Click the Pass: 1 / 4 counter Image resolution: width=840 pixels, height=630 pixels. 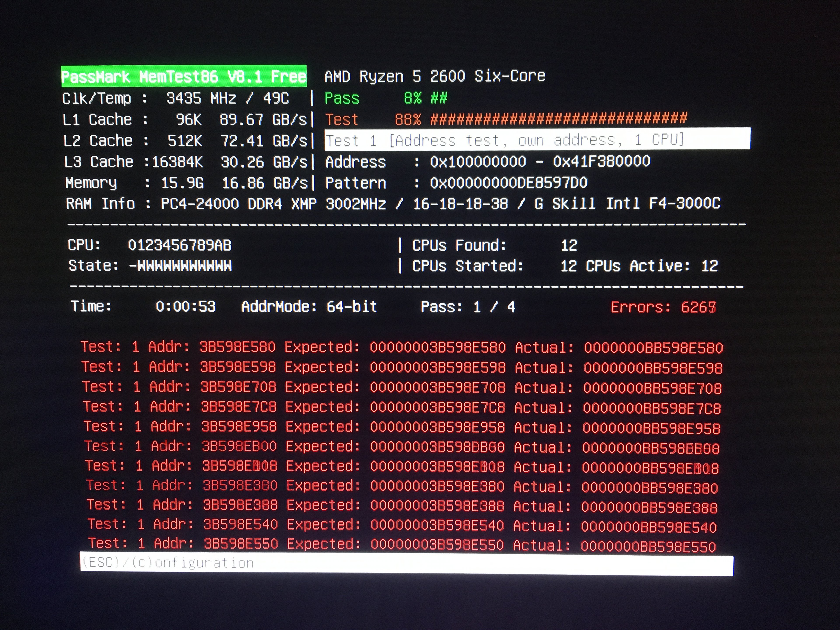pyautogui.click(x=468, y=307)
